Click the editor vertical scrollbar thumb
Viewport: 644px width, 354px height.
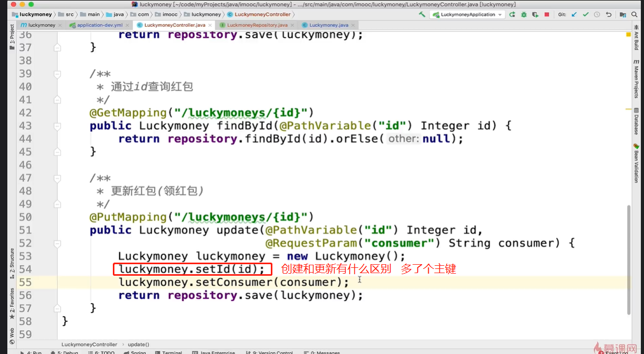[628, 260]
